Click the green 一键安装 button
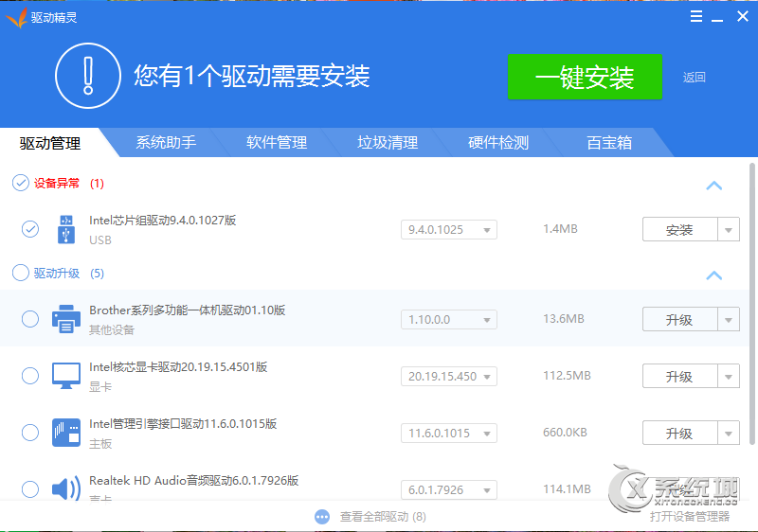Viewport: 758px width, 532px height. tap(585, 77)
